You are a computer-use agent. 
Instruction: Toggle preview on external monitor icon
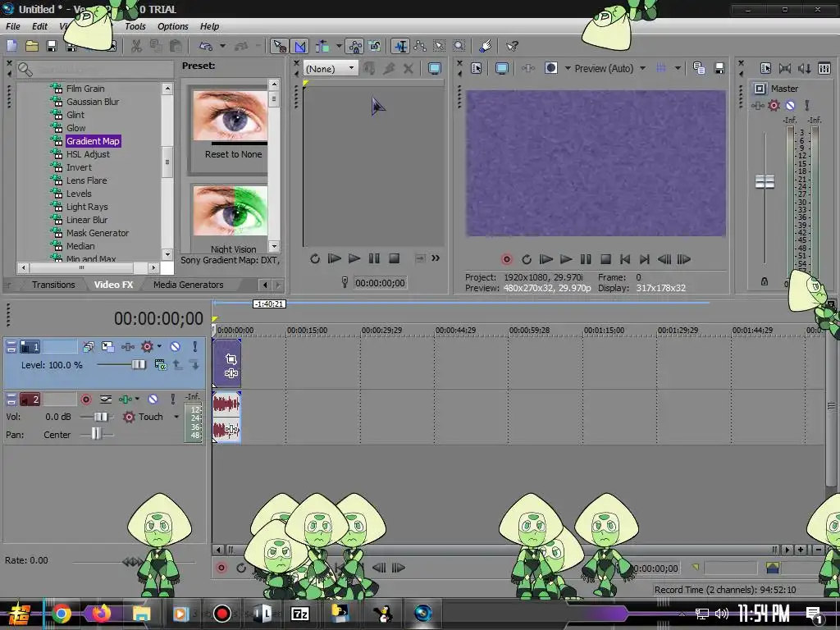pos(502,68)
